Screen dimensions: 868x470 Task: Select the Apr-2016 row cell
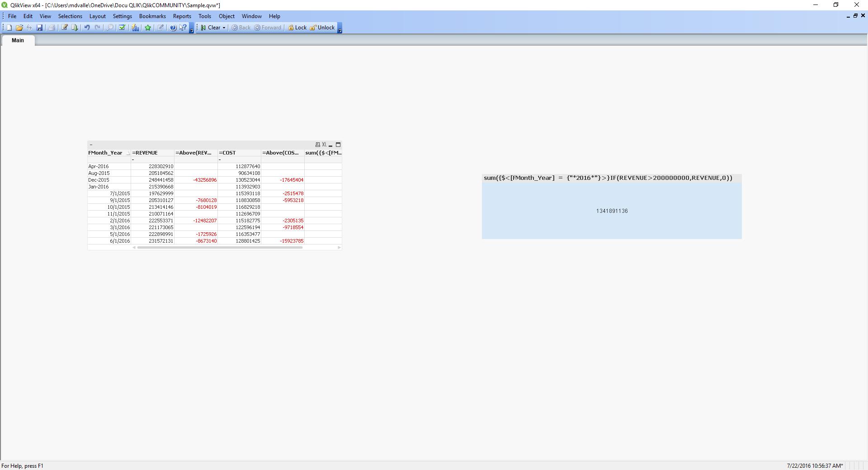point(109,166)
